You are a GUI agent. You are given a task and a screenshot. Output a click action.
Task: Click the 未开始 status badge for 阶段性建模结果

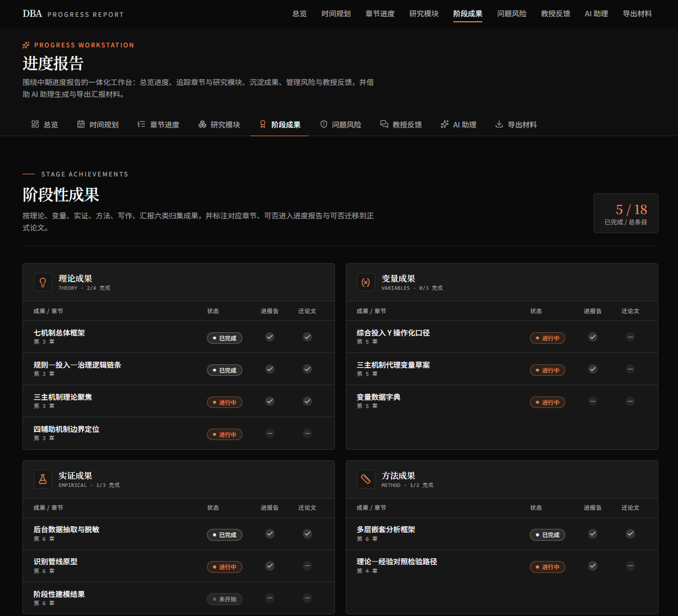224,599
